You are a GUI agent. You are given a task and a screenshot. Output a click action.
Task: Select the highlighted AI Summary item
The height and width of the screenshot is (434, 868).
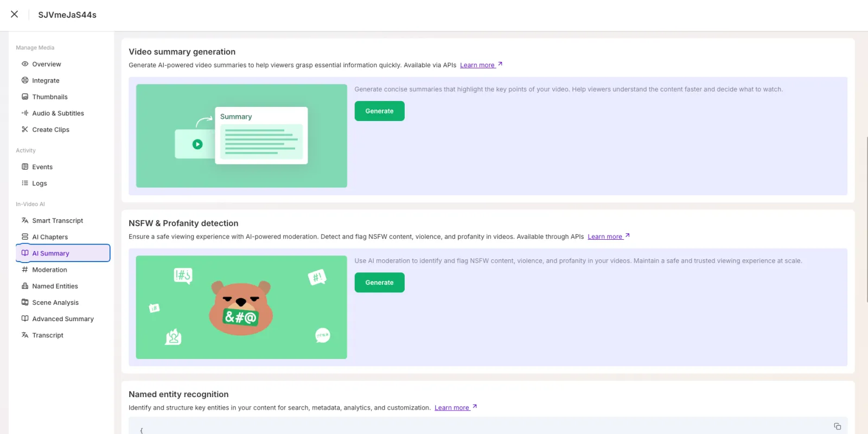(x=63, y=253)
